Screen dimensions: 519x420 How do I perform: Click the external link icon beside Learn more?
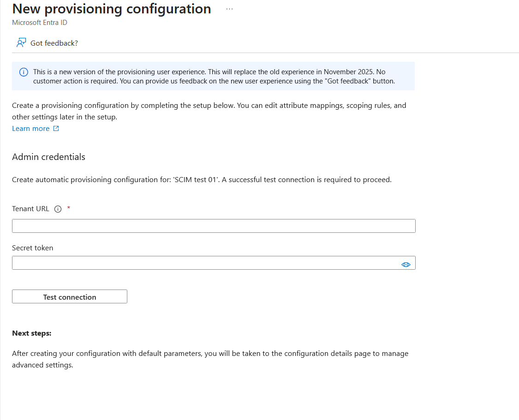pyautogui.click(x=56, y=128)
